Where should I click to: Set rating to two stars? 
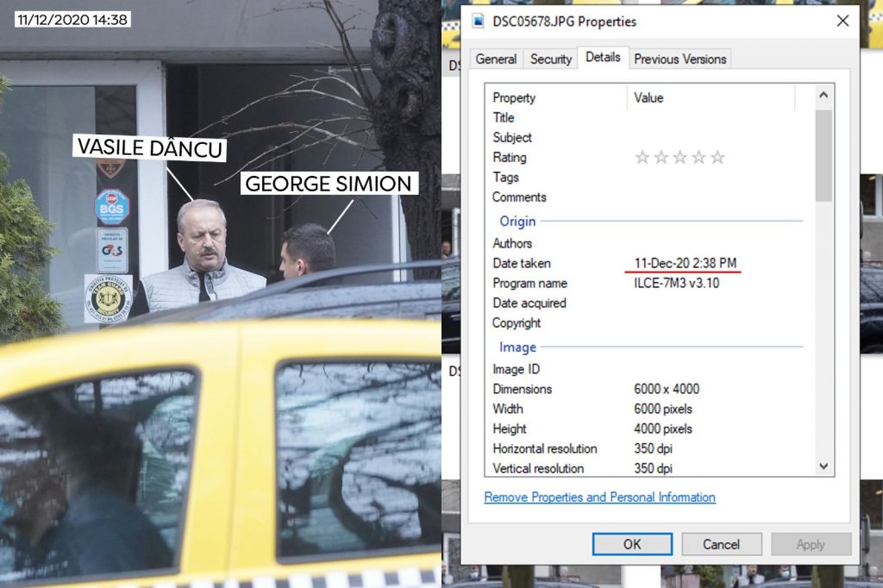click(x=661, y=158)
